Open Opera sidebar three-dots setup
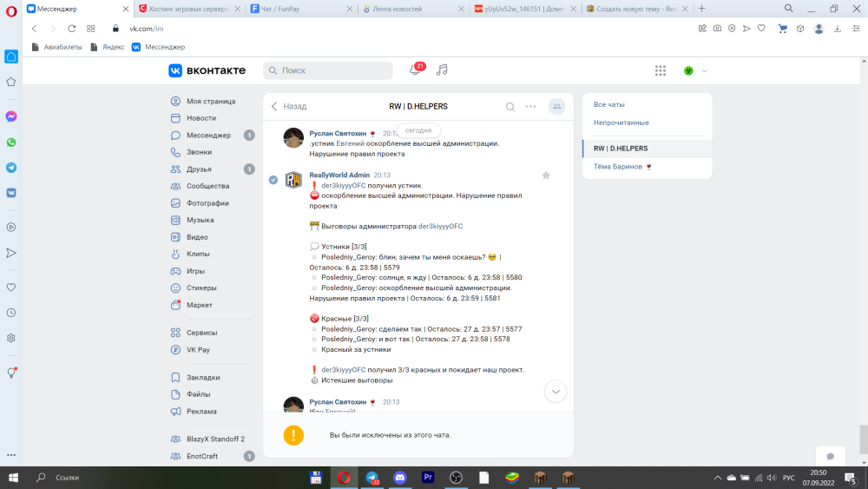Viewport: 868px width, 489px height. pyautogui.click(x=11, y=455)
